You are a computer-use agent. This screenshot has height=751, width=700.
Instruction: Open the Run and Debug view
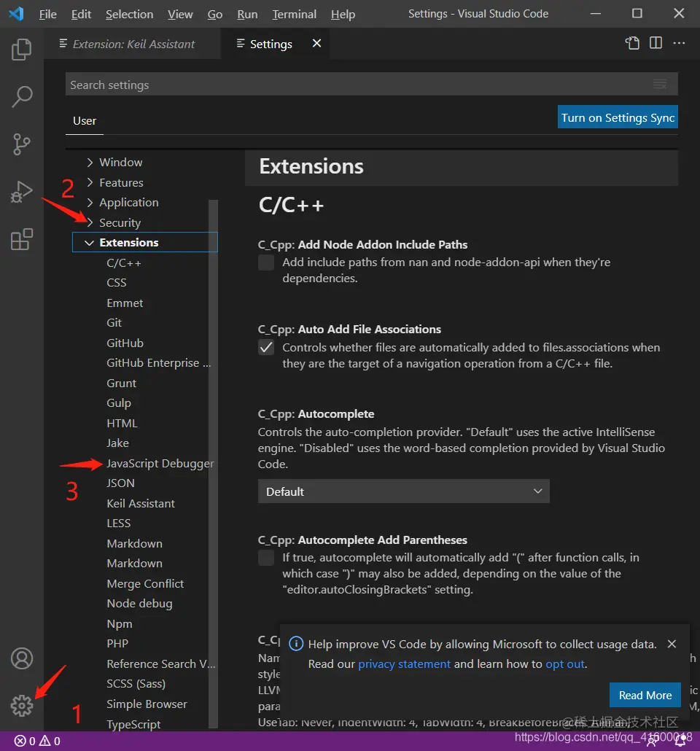click(22, 192)
